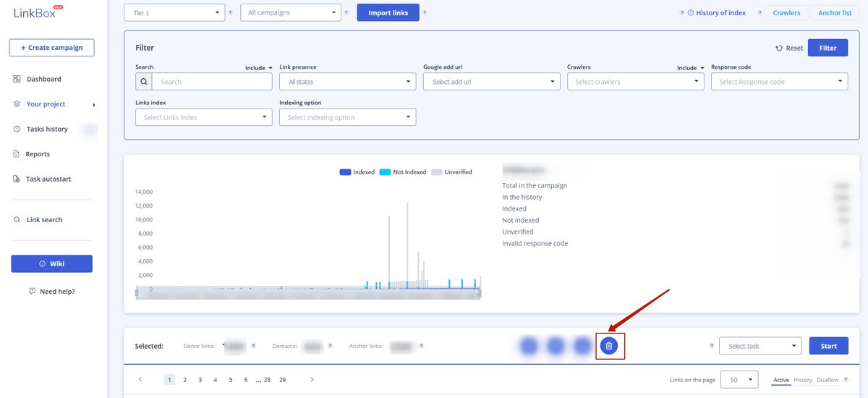Go to page 2
The image size is (868, 398).
click(x=185, y=379)
